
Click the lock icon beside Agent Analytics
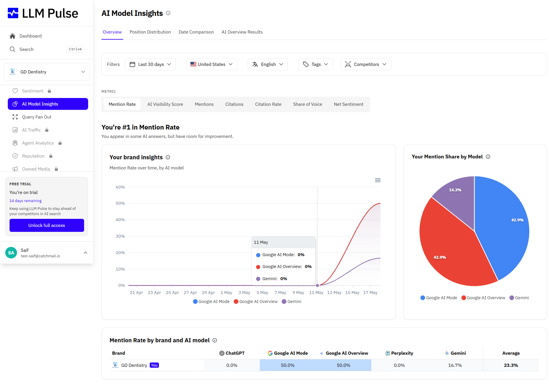[x=60, y=143]
